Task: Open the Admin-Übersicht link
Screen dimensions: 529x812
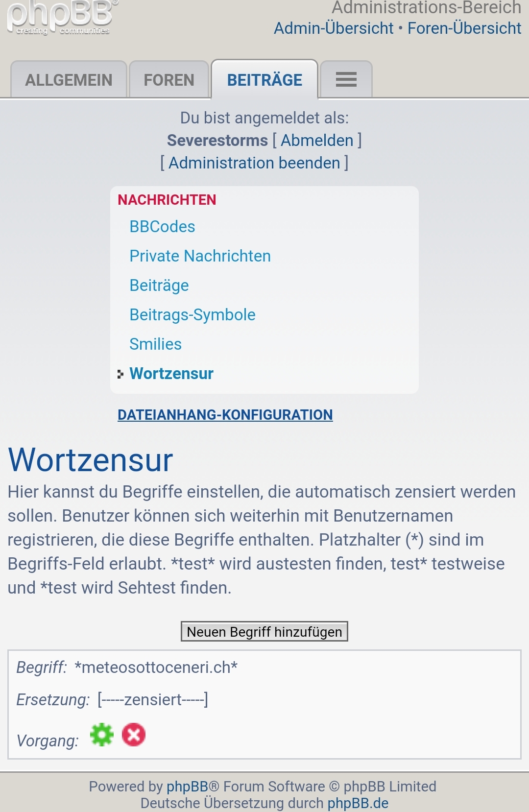Action: [334, 28]
